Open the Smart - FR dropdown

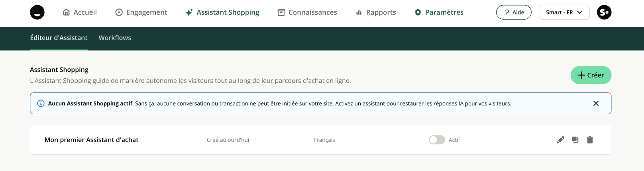[x=559, y=12]
